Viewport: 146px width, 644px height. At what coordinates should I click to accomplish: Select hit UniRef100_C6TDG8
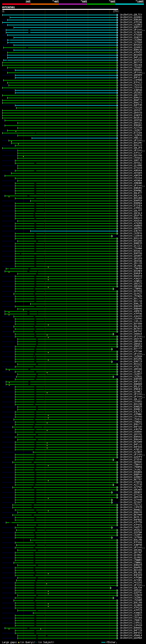(x=131, y=42)
